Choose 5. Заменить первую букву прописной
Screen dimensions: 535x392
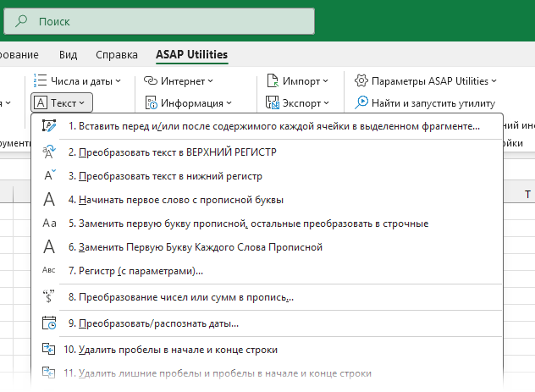267,224
